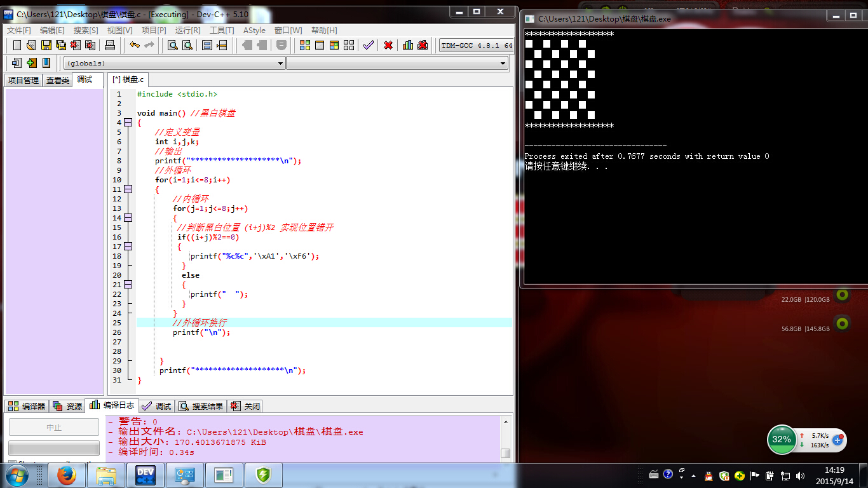Open the AStyle menu

(254, 30)
